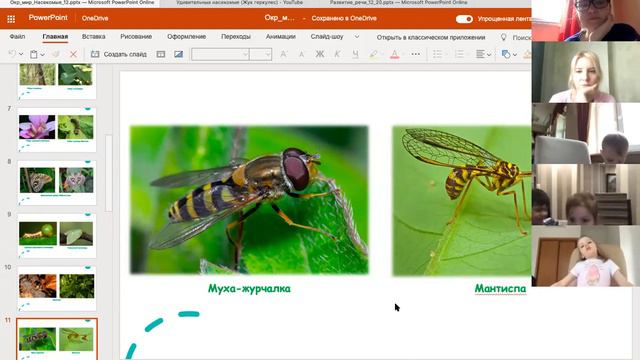Click the lightbulb search icon
The height and width of the screenshot is (360, 640).
pos(503,37)
